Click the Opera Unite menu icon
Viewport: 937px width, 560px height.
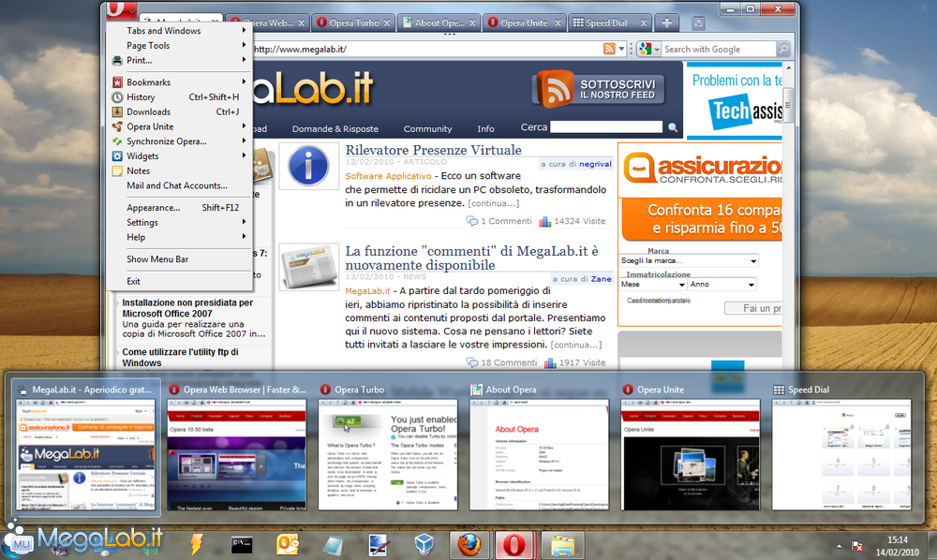(117, 126)
